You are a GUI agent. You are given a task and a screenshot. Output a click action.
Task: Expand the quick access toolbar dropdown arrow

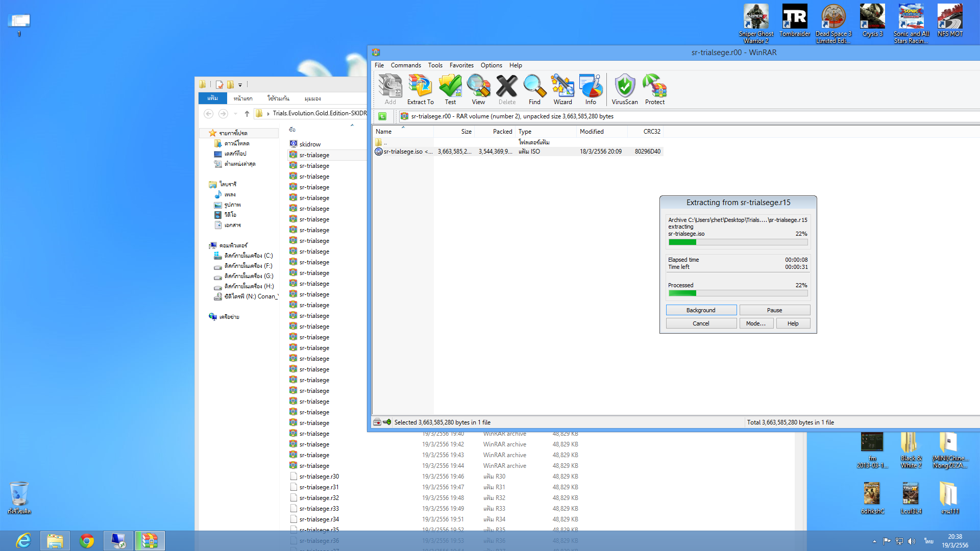(x=240, y=85)
